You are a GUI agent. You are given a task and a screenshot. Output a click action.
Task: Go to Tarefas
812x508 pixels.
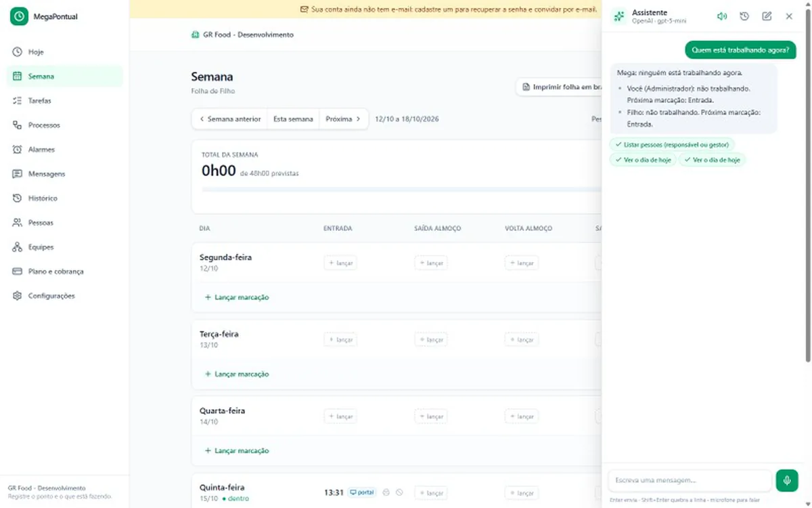pyautogui.click(x=65, y=101)
